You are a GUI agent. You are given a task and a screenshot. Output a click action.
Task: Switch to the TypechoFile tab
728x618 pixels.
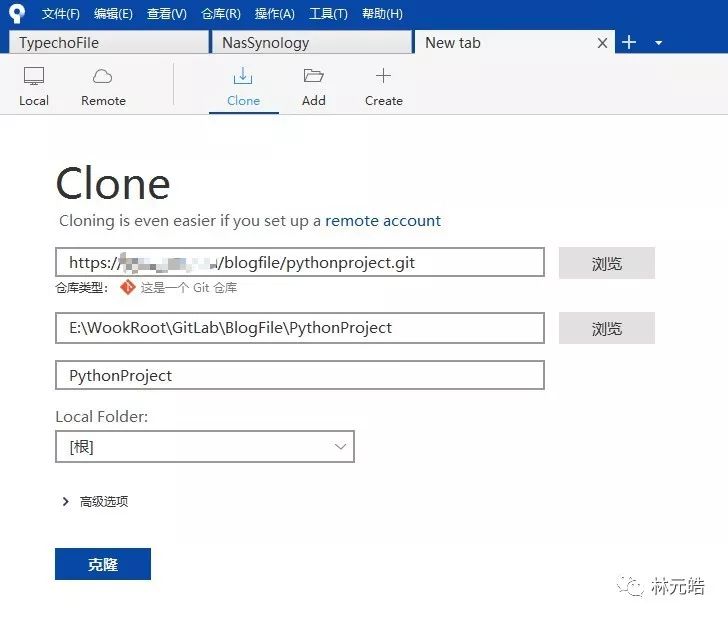tap(109, 43)
